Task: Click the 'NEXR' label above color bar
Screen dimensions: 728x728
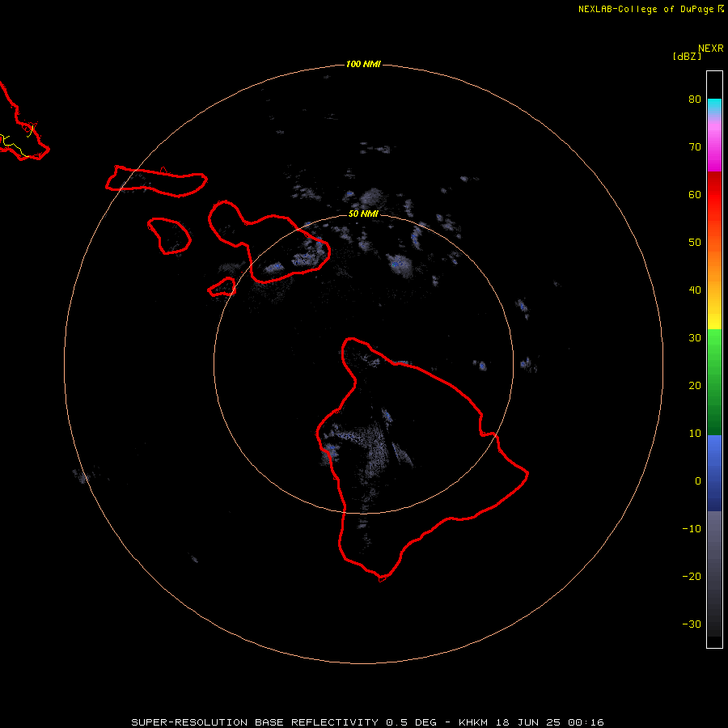Action: [711, 49]
